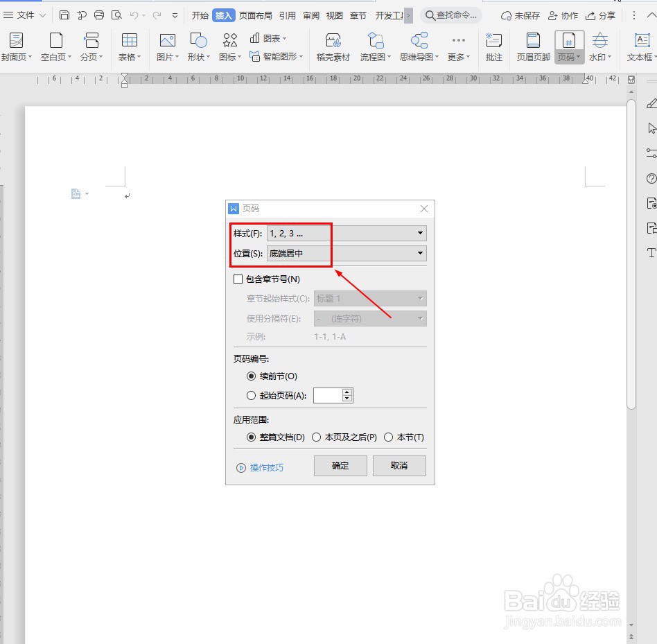This screenshot has width=657, height=644.
Task: Click the Redo arrow icon
Action: tap(157, 15)
